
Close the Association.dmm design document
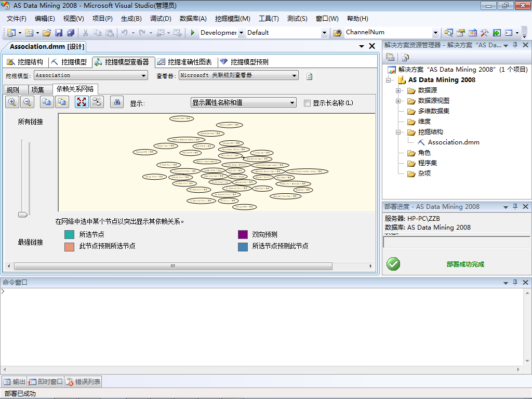(372, 46)
